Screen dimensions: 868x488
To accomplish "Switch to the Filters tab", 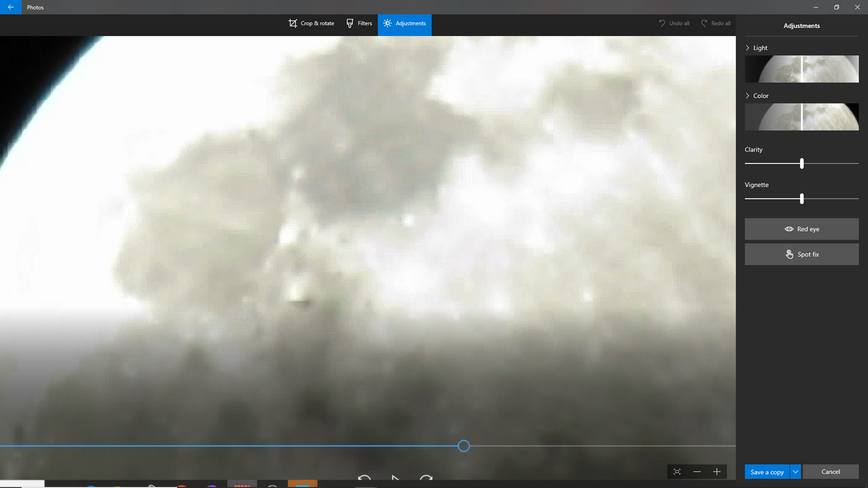I will click(x=359, y=23).
